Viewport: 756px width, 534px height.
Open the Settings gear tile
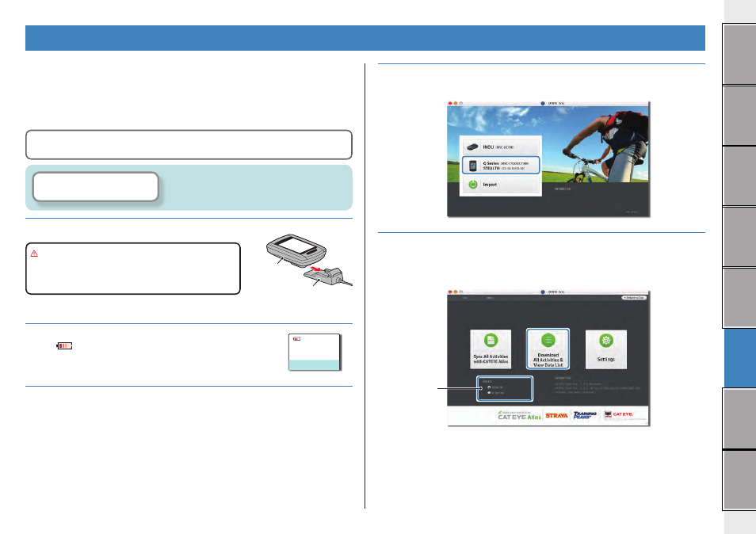click(606, 349)
